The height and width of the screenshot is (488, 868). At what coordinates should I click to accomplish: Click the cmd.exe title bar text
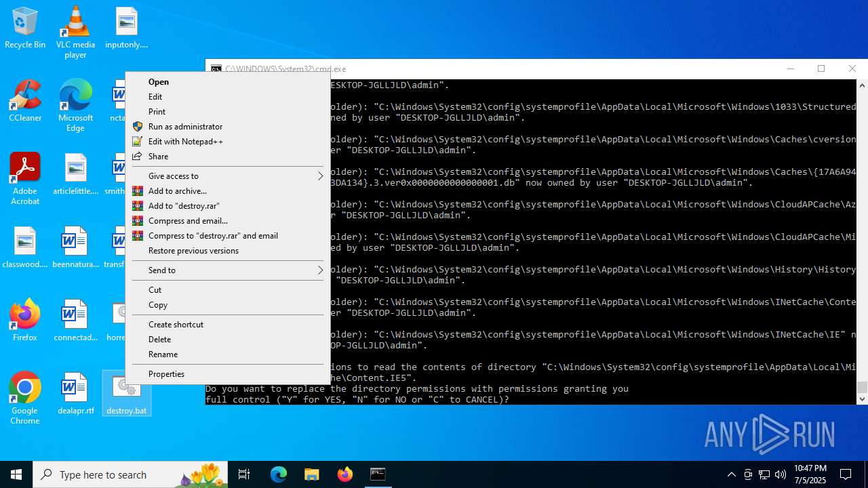pos(285,69)
